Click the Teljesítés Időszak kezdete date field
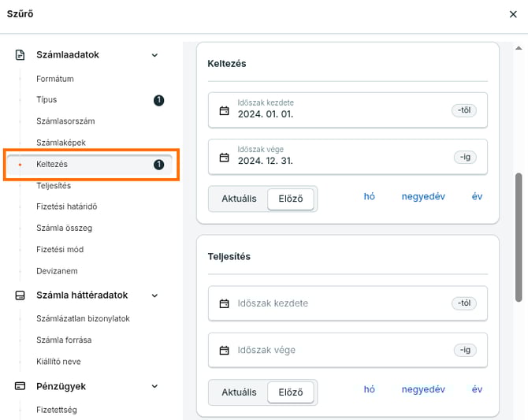 [x=339, y=303]
